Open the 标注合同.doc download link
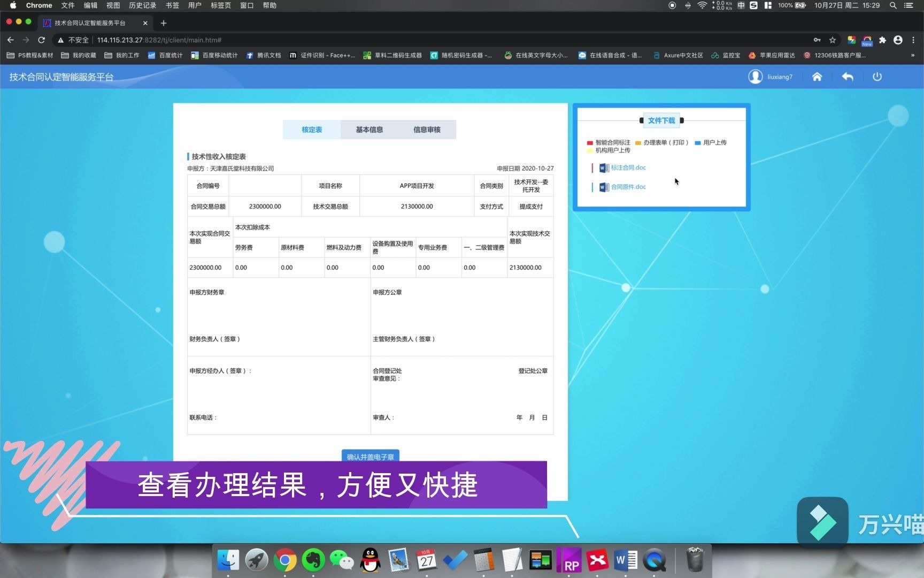The height and width of the screenshot is (578, 924). coord(628,168)
